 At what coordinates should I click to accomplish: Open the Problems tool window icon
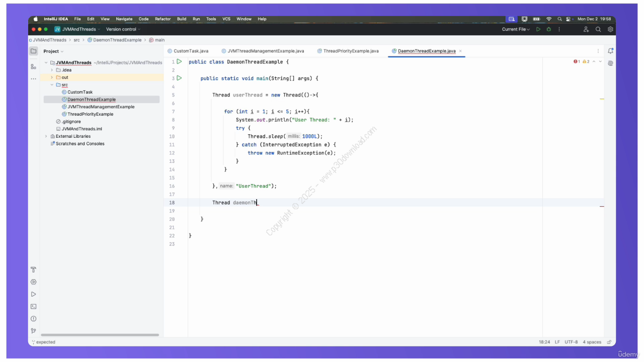tap(33, 319)
